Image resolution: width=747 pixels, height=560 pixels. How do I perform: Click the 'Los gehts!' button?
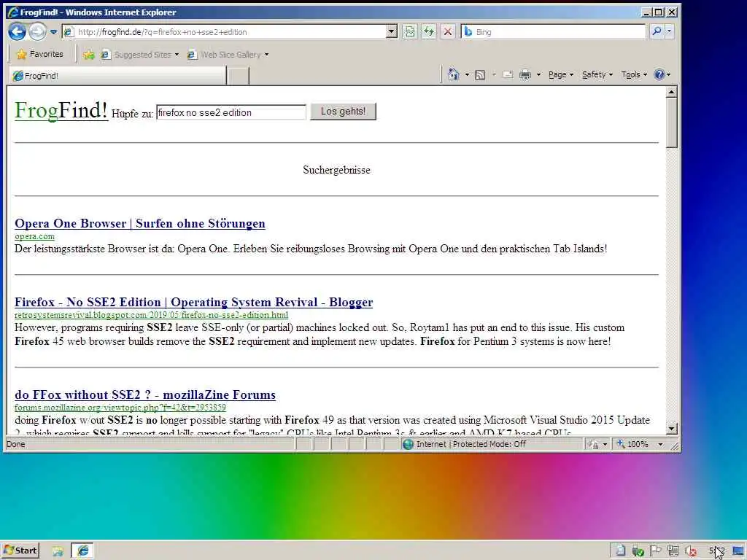point(343,112)
